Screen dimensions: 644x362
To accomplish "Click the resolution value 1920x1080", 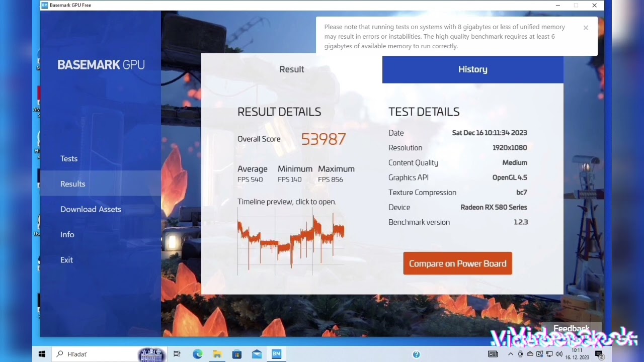I will 510,148.
